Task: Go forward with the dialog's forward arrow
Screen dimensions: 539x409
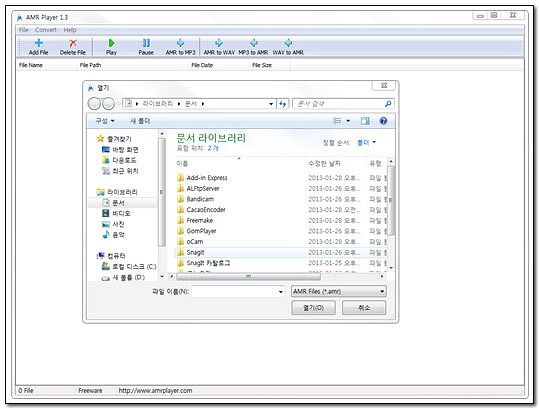Action: point(108,103)
